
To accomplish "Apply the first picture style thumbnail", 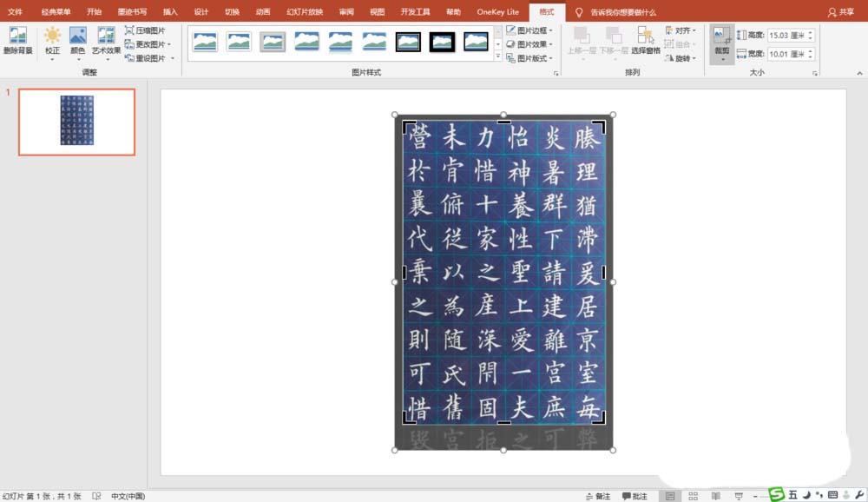I will tap(205, 42).
